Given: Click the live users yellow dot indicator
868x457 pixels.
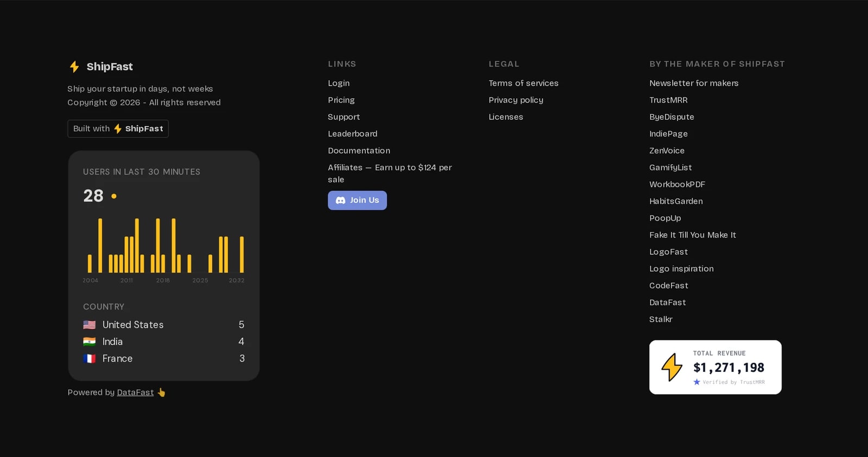Looking at the screenshot, I should point(114,196).
